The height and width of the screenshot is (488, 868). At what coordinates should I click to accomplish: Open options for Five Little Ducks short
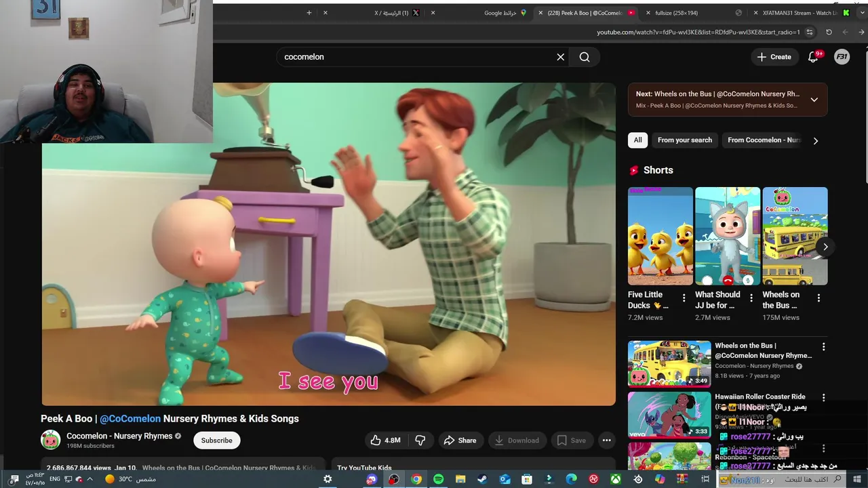(684, 298)
